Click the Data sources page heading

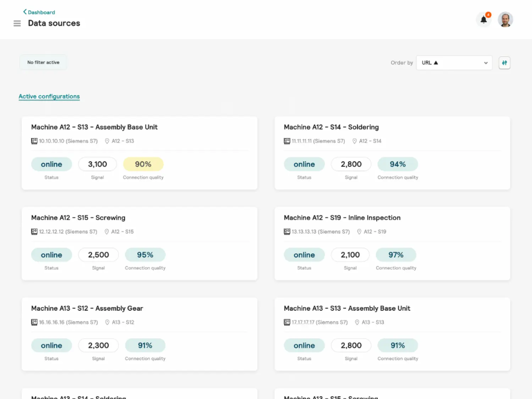coord(54,23)
